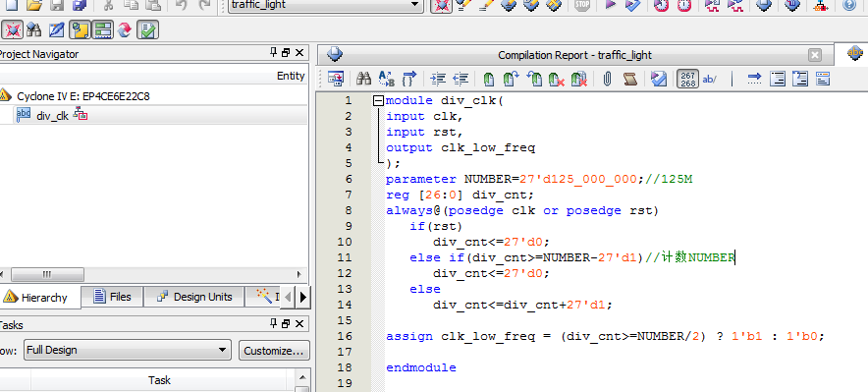The width and height of the screenshot is (868, 392).
Task: Open a file with the folder icon
Action: [x=33, y=5]
